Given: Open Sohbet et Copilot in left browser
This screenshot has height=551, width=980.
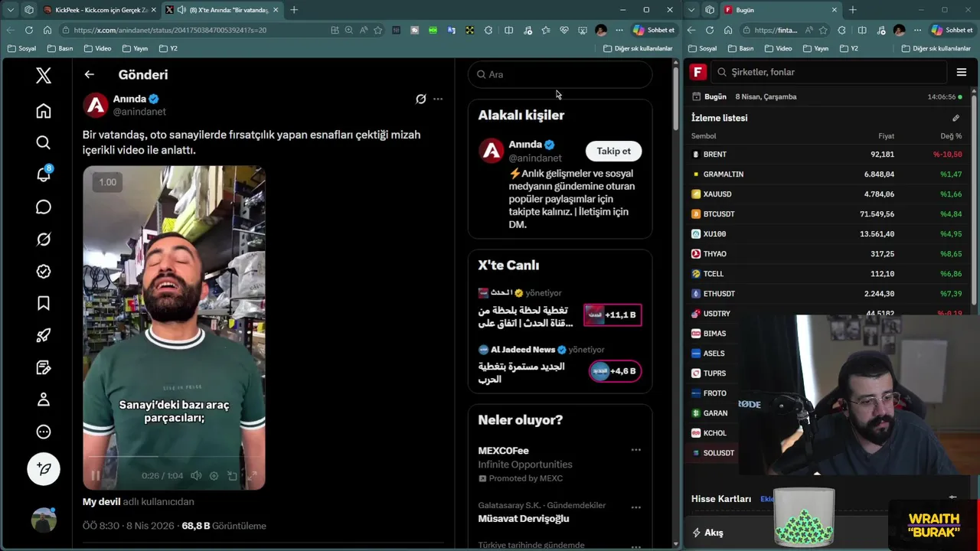Looking at the screenshot, I should tap(654, 30).
